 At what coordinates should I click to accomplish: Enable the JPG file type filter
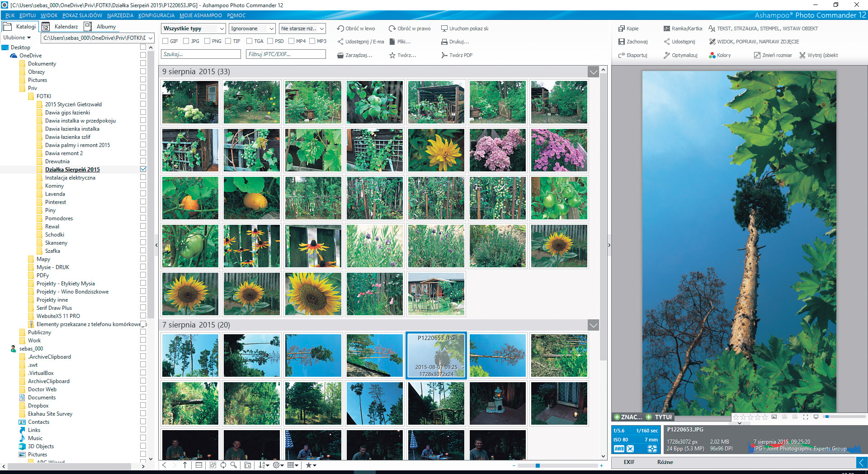(x=186, y=41)
